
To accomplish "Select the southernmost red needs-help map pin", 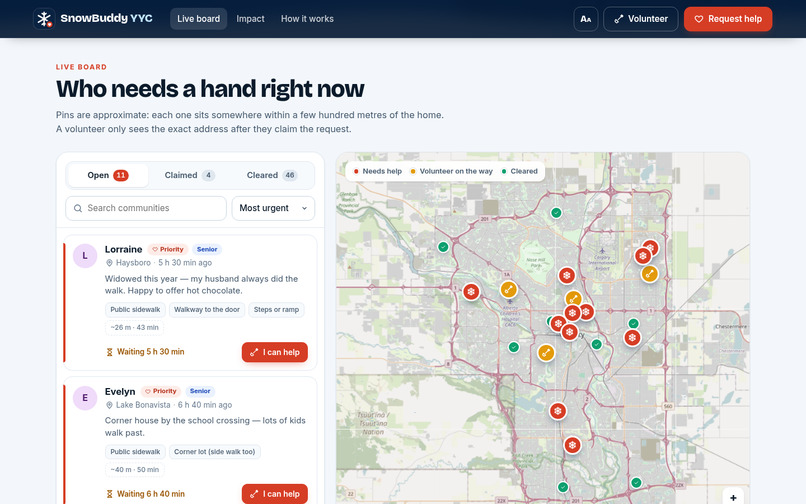I will point(572,445).
